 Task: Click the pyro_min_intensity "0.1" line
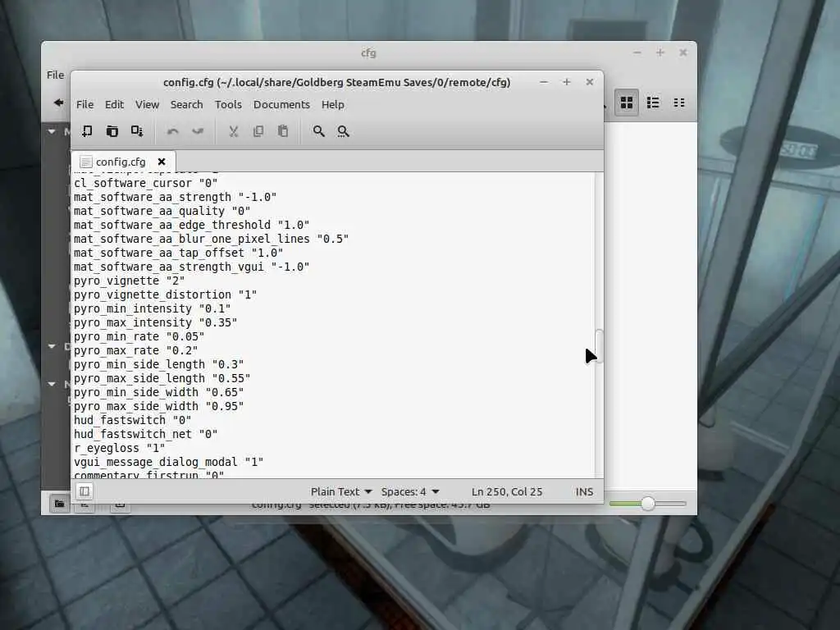(152, 308)
